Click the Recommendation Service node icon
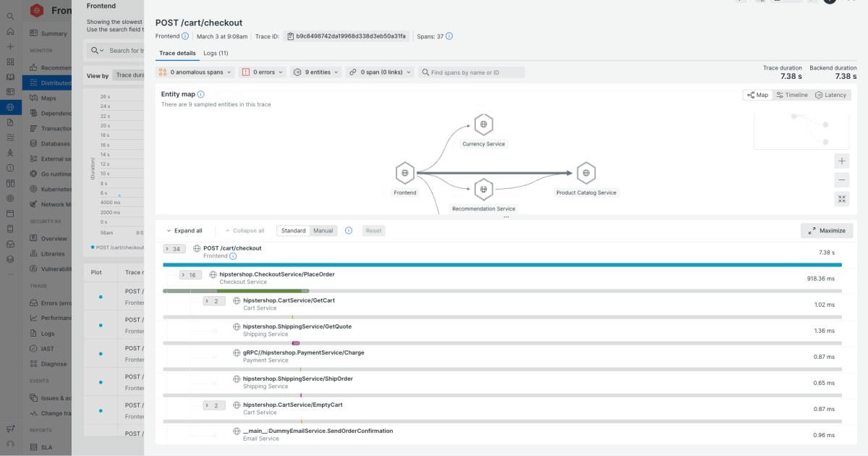This screenshot has height=456, width=868. (x=483, y=190)
